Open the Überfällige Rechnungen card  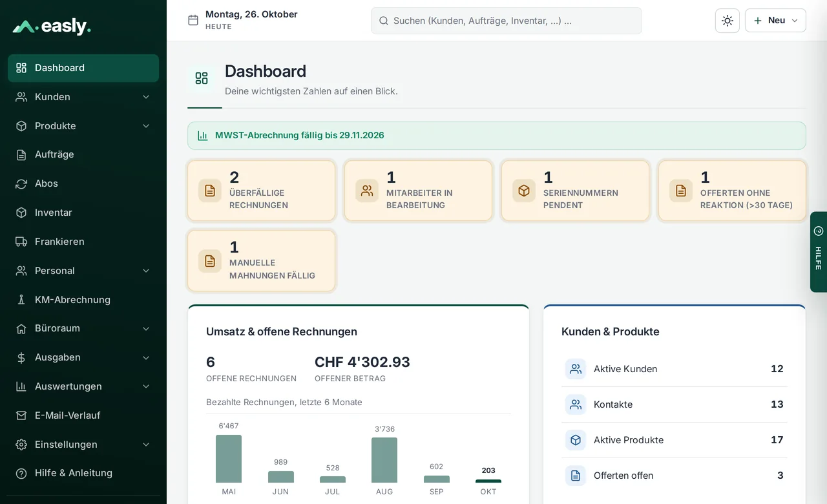[261, 191]
